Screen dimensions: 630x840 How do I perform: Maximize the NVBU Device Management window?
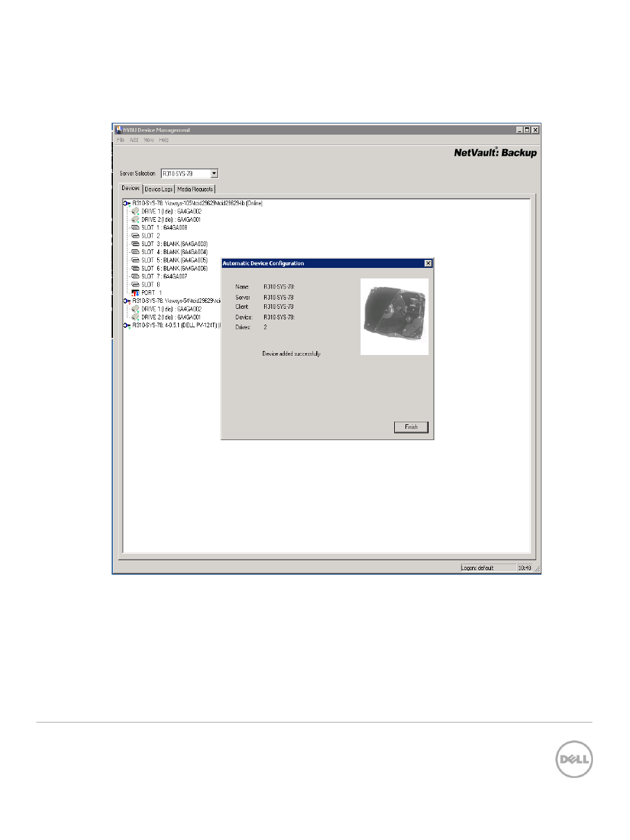click(x=527, y=130)
